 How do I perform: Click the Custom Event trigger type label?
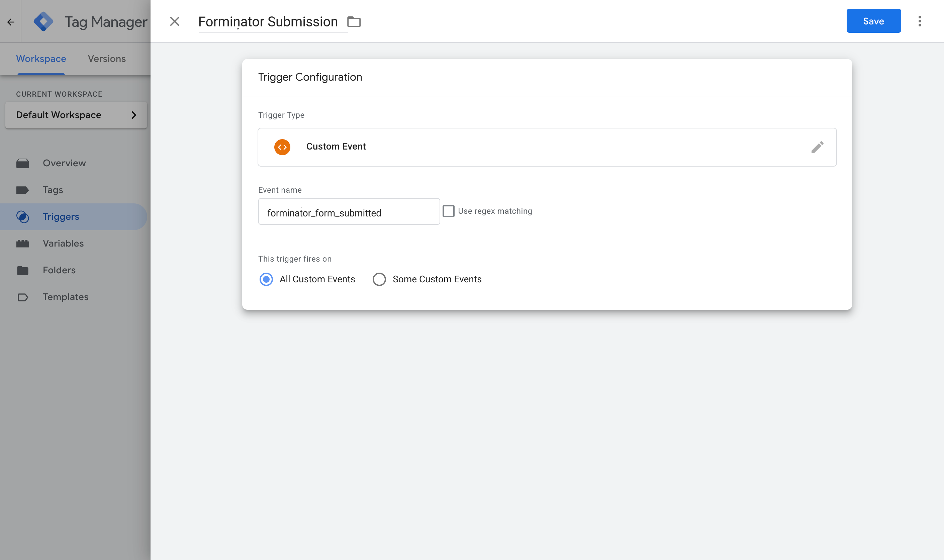pos(336,147)
